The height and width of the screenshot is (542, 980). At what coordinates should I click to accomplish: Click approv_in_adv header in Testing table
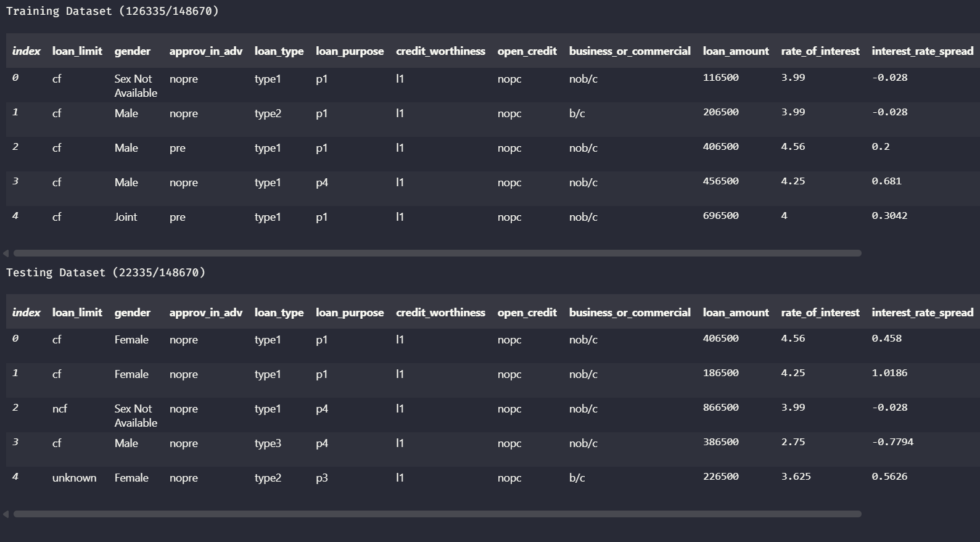206,313
